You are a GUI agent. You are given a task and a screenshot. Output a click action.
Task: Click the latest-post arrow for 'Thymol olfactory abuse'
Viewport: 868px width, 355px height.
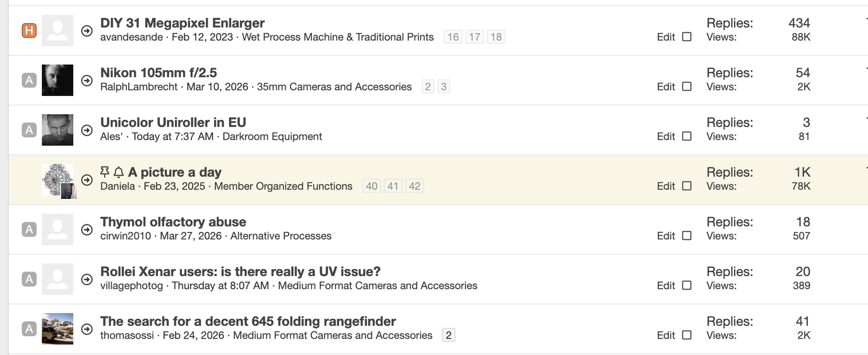87,229
